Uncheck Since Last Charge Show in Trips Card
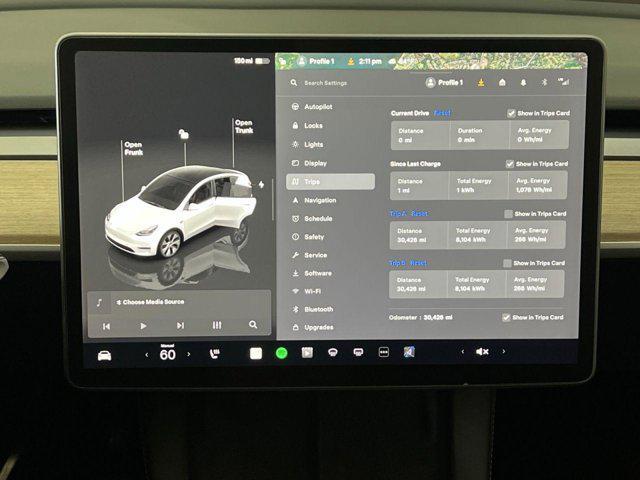Image resolution: width=640 pixels, height=480 pixels. [510, 164]
